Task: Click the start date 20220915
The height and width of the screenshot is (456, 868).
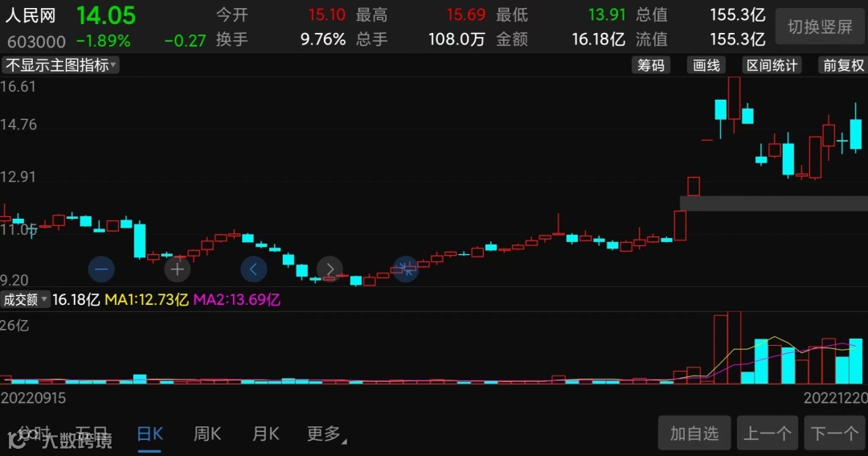Action: (33, 398)
